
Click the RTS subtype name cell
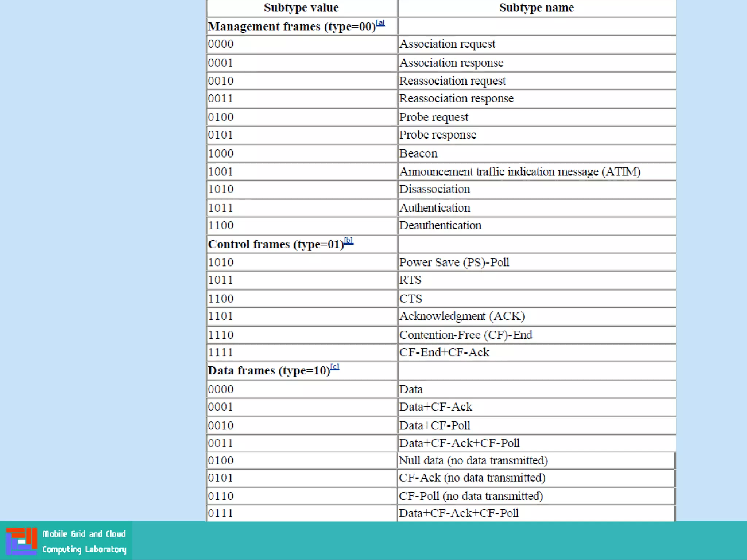coord(410,280)
